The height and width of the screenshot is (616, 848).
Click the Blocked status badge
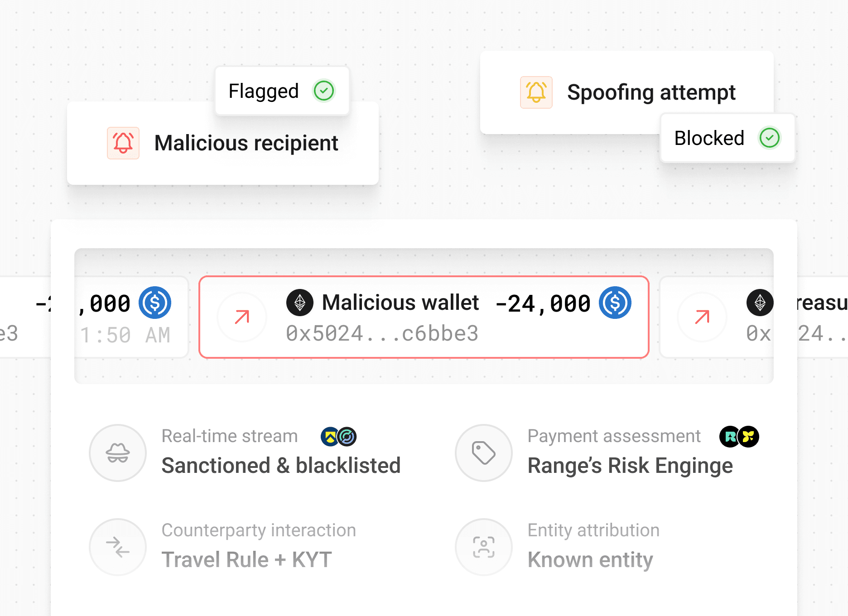728,138
